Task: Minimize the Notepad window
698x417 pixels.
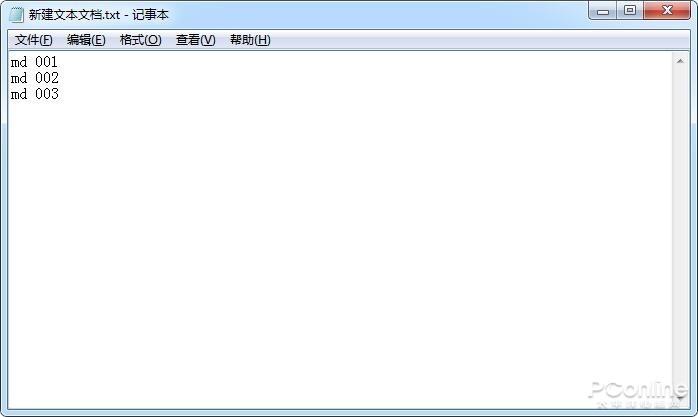Action: click(603, 11)
